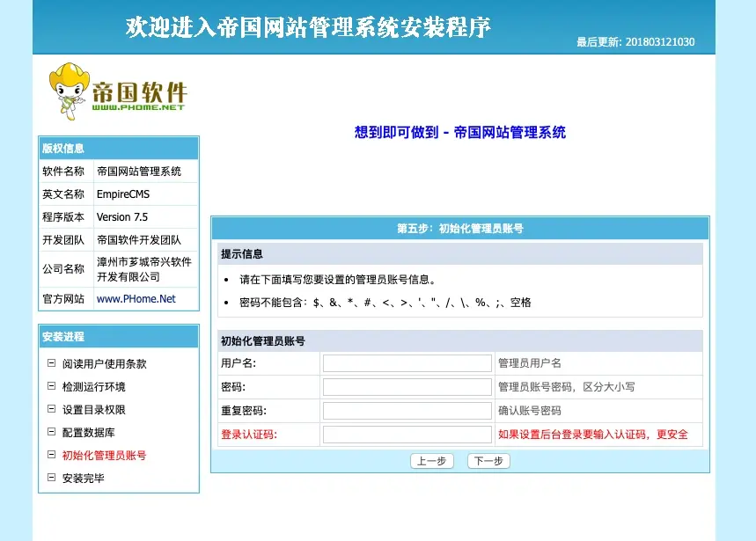
Task: Click the 版权信息 panel header
Action: pyautogui.click(x=119, y=149)
